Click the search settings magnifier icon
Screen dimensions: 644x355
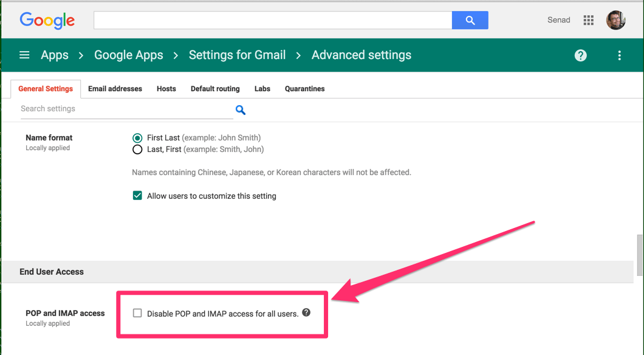(x=241, y=110)
